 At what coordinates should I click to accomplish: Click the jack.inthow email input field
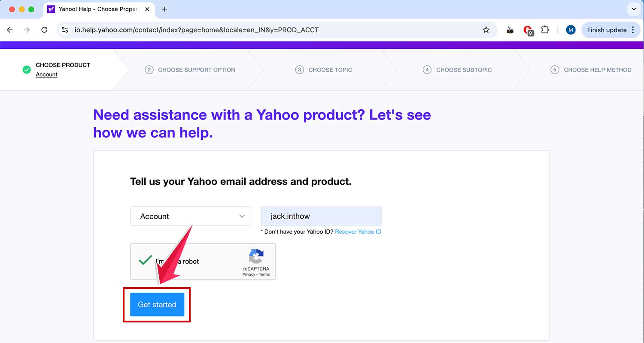(x=321, y=216)
